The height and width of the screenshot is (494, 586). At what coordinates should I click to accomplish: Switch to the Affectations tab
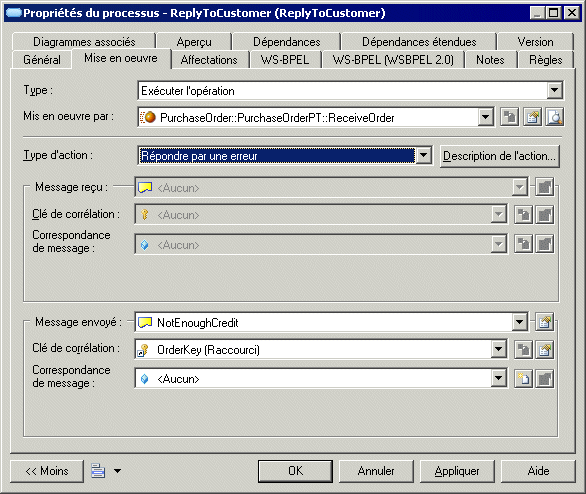click(x=209, y=60)
